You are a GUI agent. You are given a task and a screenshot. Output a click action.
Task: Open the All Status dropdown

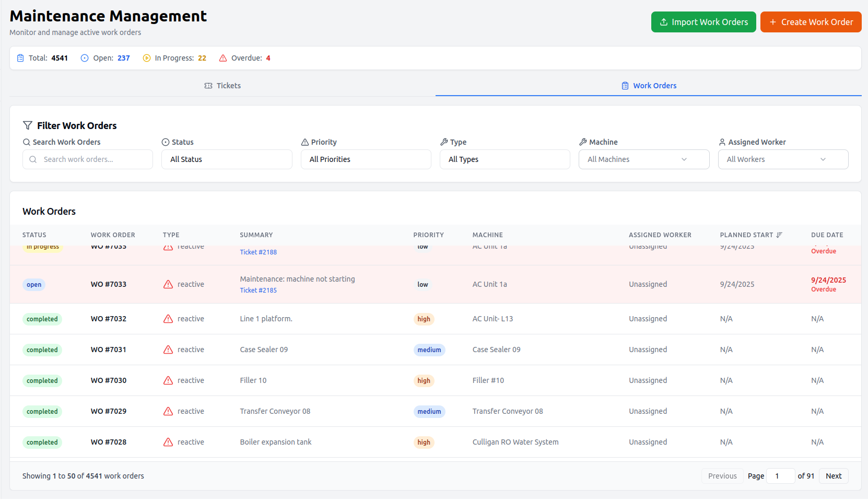pos(227,159)
